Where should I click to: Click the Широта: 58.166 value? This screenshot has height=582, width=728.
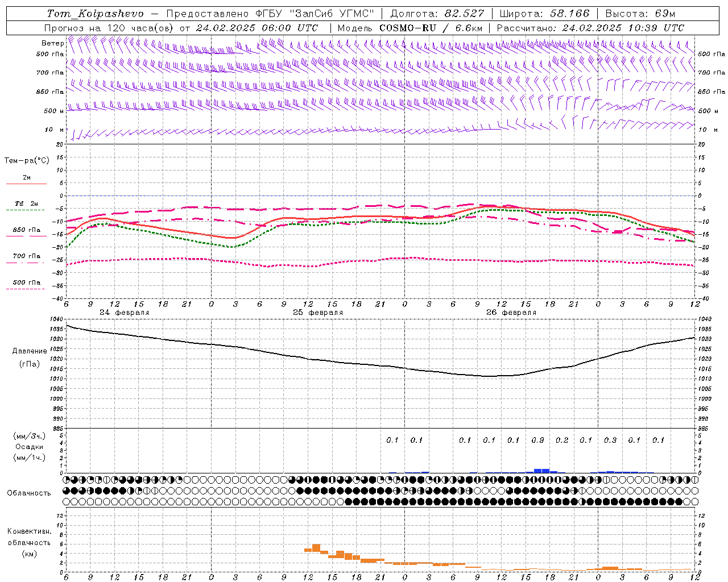coord(545,13)
